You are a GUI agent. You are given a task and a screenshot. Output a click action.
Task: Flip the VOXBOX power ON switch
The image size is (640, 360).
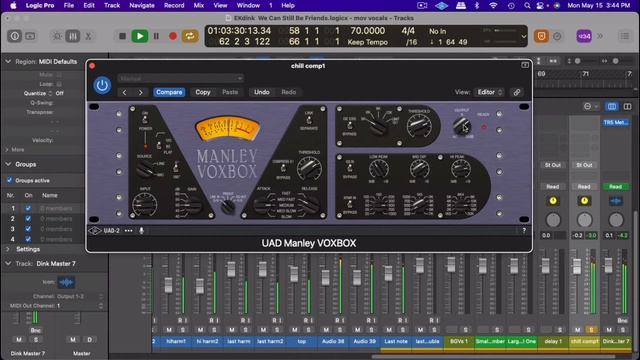coord(145,119)
